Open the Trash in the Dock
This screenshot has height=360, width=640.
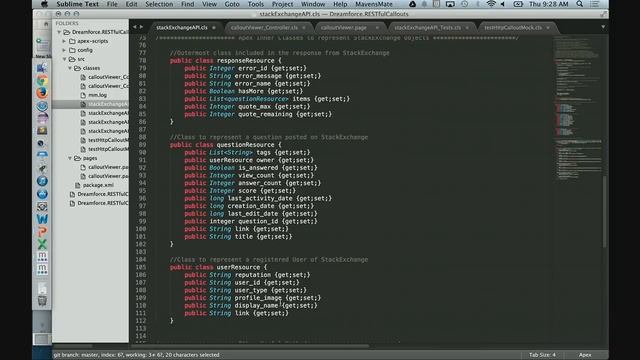[42, 301]
